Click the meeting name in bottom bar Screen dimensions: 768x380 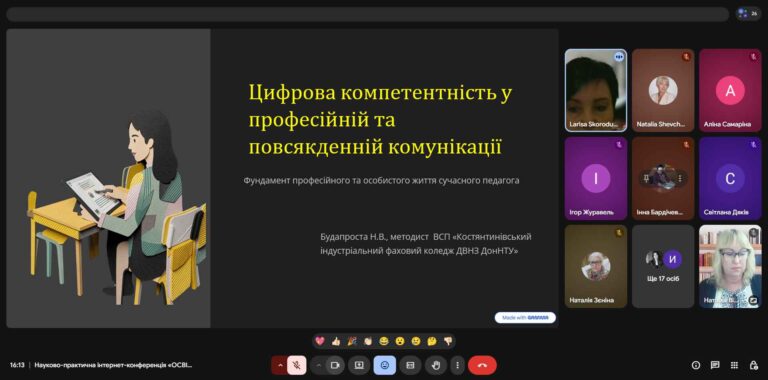click(113, 365)
